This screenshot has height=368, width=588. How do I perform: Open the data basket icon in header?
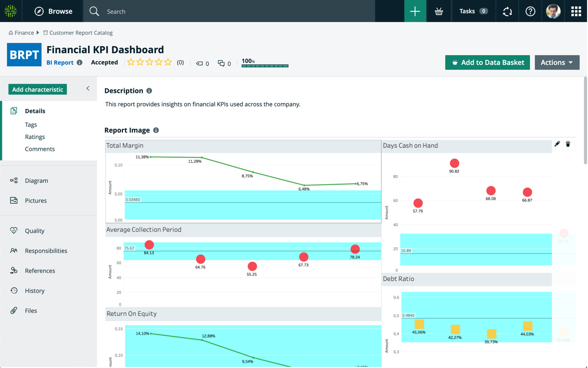[x=439, y=11]
